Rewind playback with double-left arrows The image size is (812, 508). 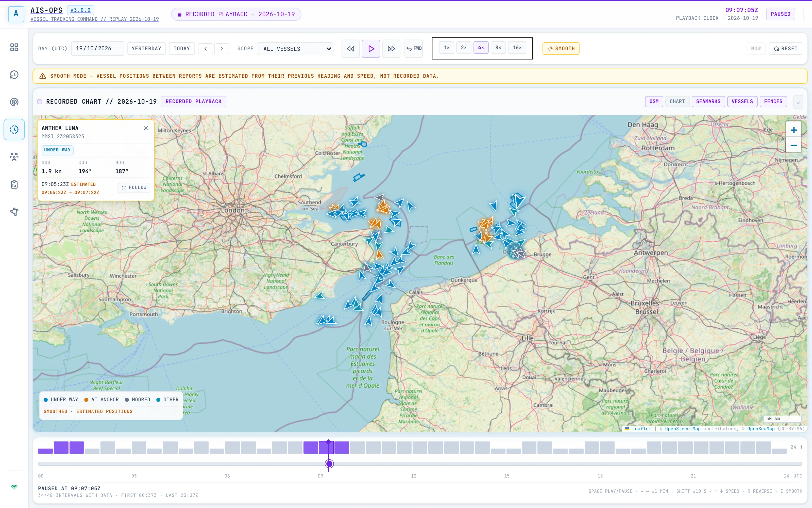coord(351,49)
